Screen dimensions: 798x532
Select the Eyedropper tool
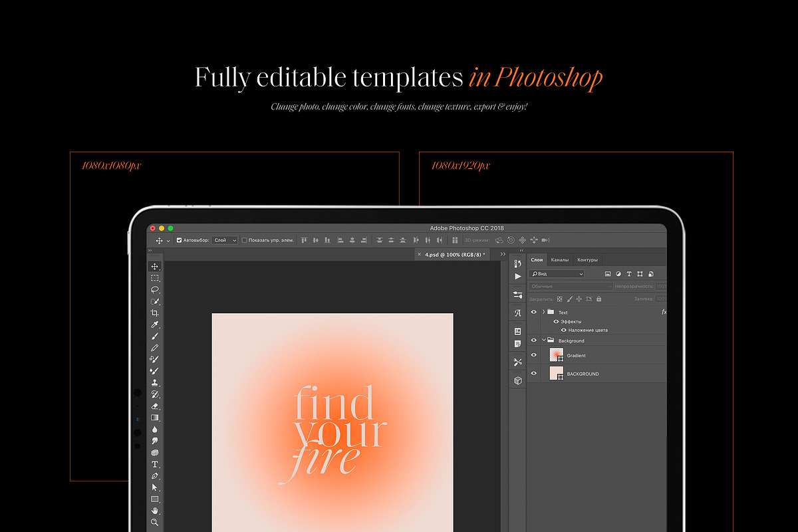coord(155,325)
